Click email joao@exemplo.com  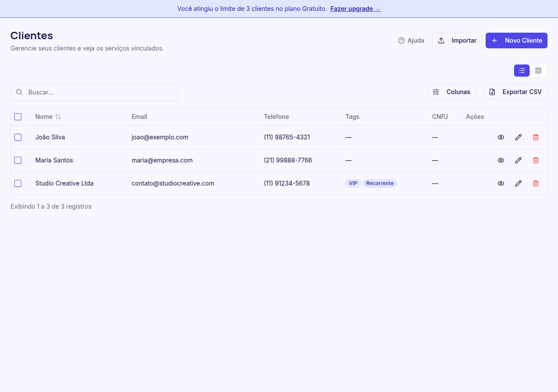coord(160,137)
